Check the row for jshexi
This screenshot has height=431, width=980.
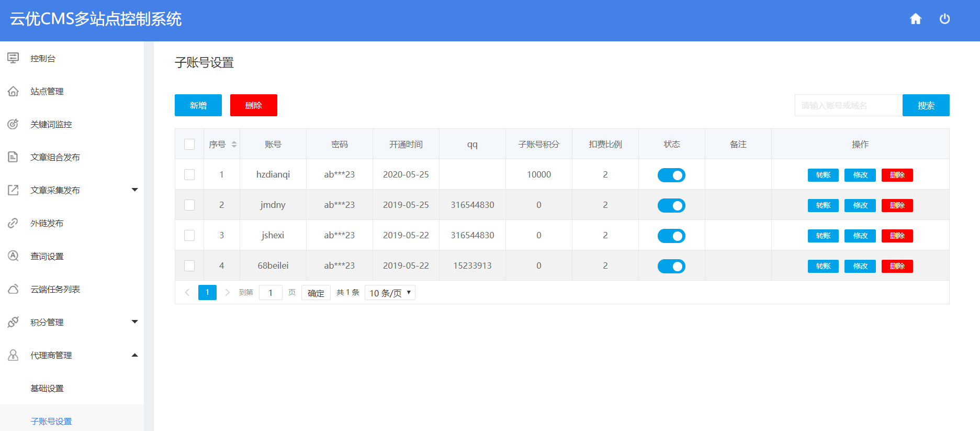coord(189,235)
